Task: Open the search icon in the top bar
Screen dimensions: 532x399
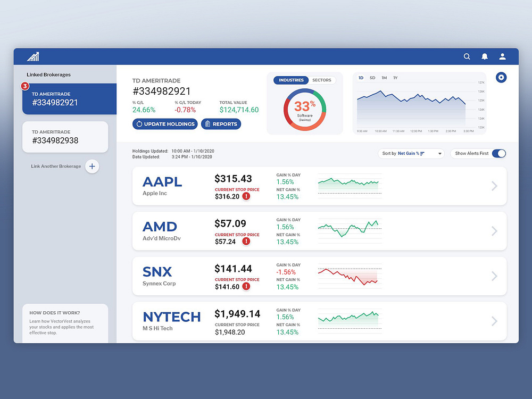Action: click(x=467, y=56)
